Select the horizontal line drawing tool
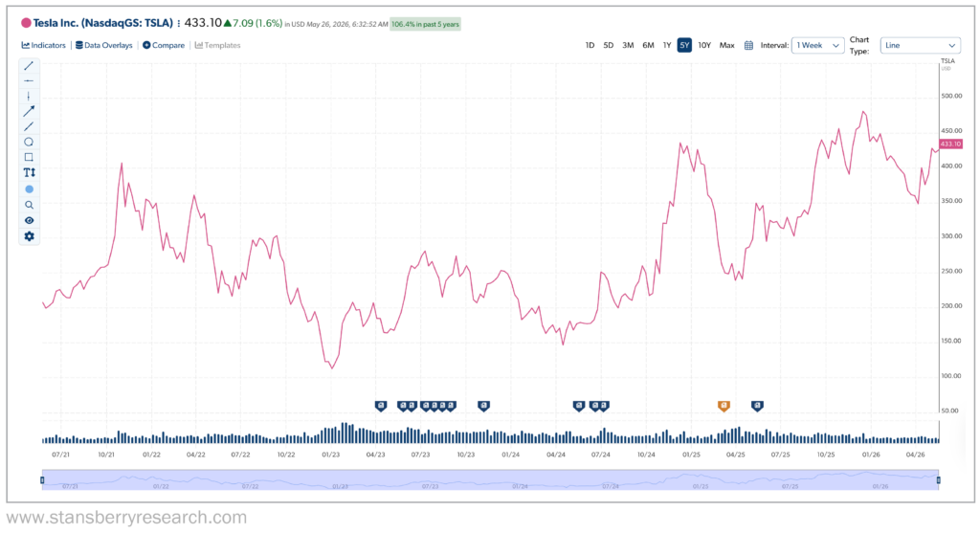The width and height of the screenshot is (980, 533). 29,81
